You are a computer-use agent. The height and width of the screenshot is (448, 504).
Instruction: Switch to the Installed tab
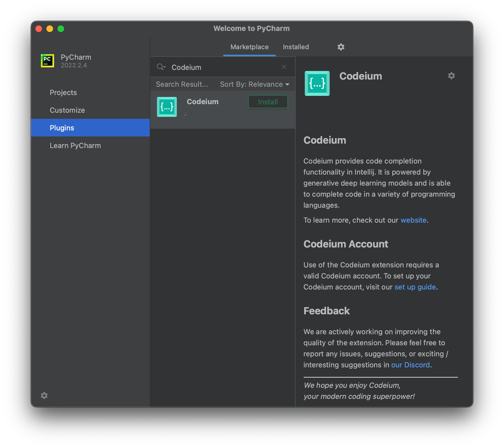pos(295,47)
